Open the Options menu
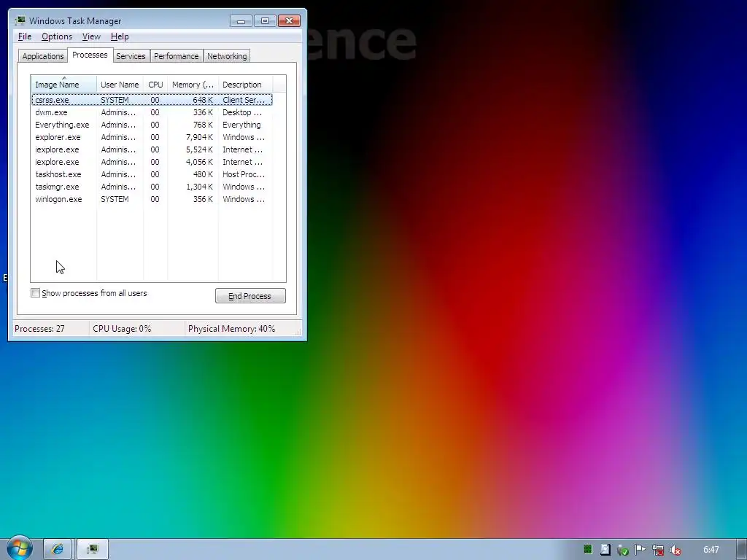Screen dimensions: 747x560 pyautogui.click(x=57, y=36)
